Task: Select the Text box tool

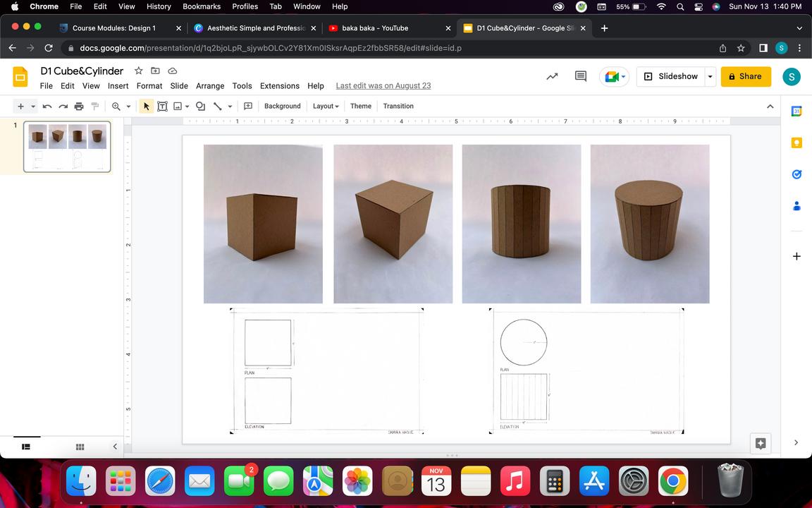Action: click(x=162, y=107)
